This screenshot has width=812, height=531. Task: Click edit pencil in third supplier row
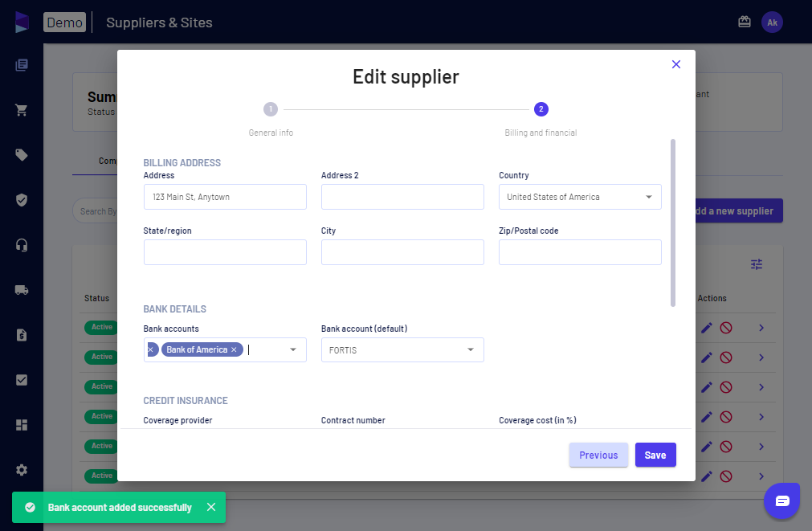point(706,387)
